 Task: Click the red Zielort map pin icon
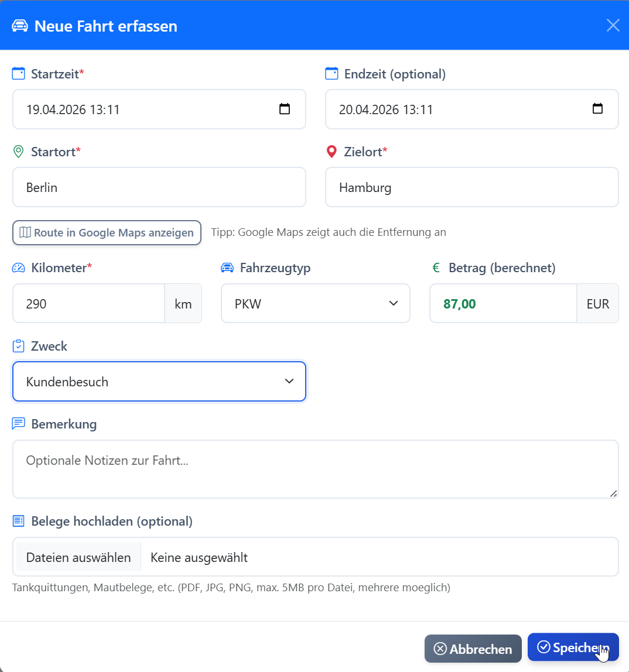point(331,152)
